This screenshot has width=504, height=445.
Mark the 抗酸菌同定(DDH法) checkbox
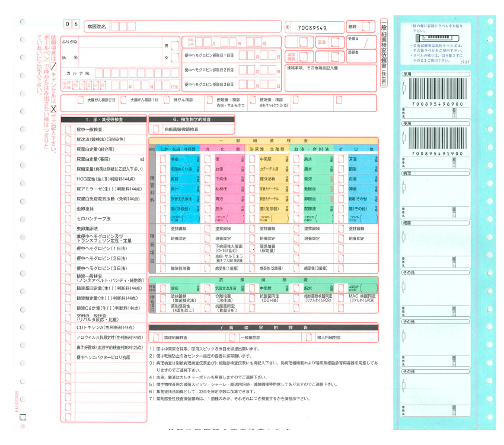(252, 298)
